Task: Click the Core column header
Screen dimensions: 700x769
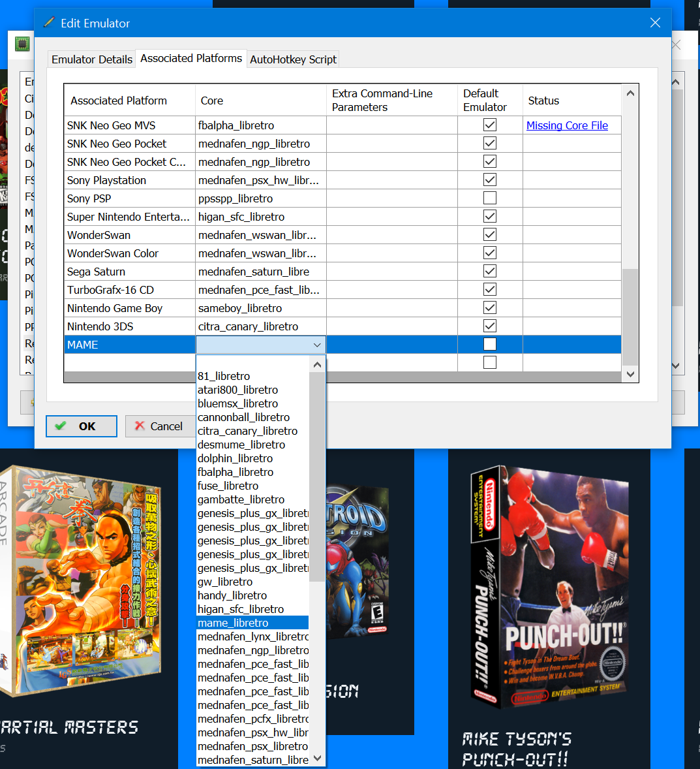Action: coord(261,100)
